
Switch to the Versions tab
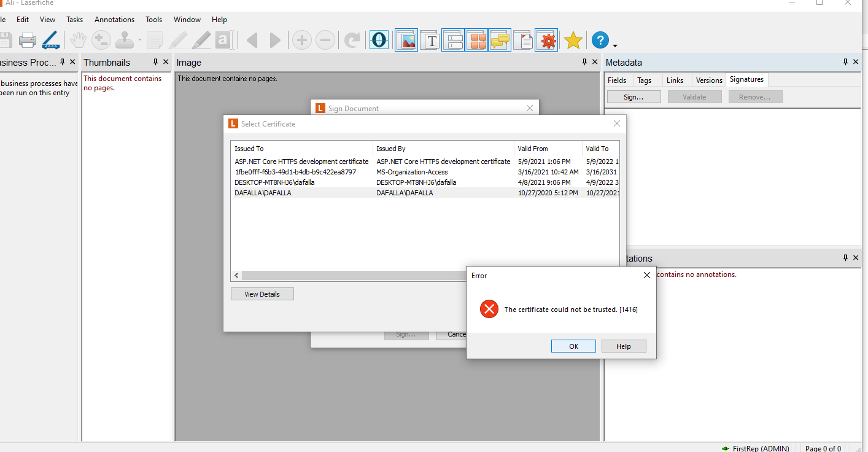[x=709, y=80]
